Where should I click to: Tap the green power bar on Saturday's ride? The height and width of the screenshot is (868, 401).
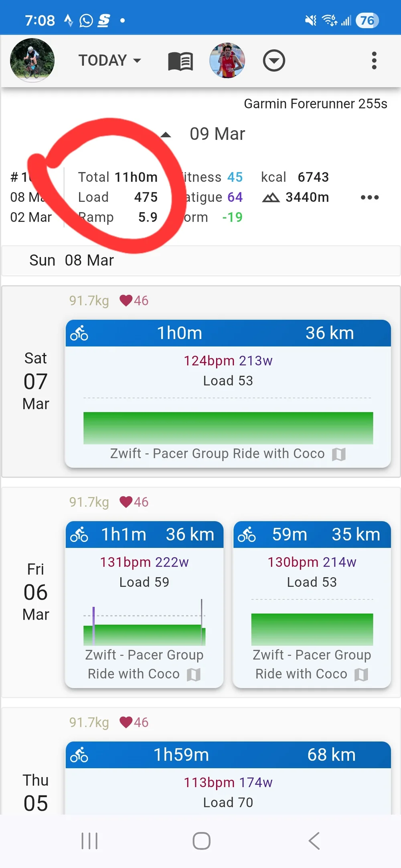tap(228, 428)
